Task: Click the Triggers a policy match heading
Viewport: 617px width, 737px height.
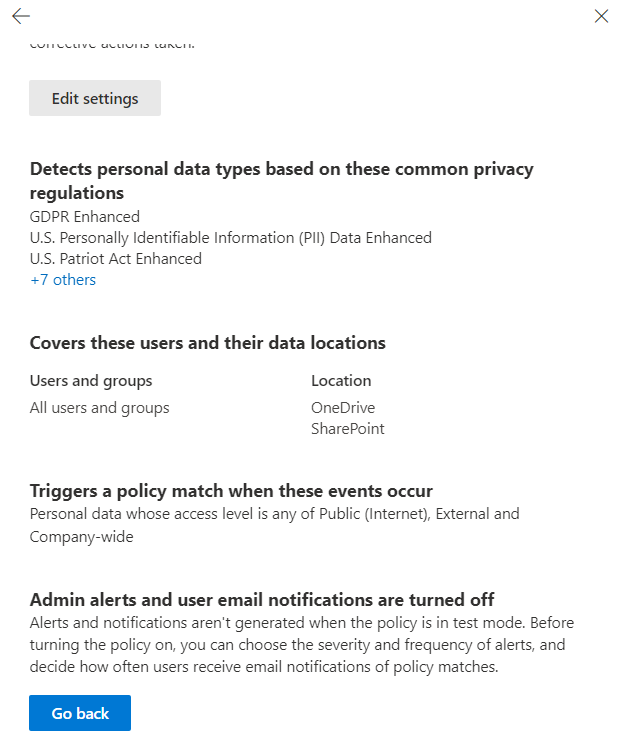Action: pyautogui.click(x=231, y=491)
